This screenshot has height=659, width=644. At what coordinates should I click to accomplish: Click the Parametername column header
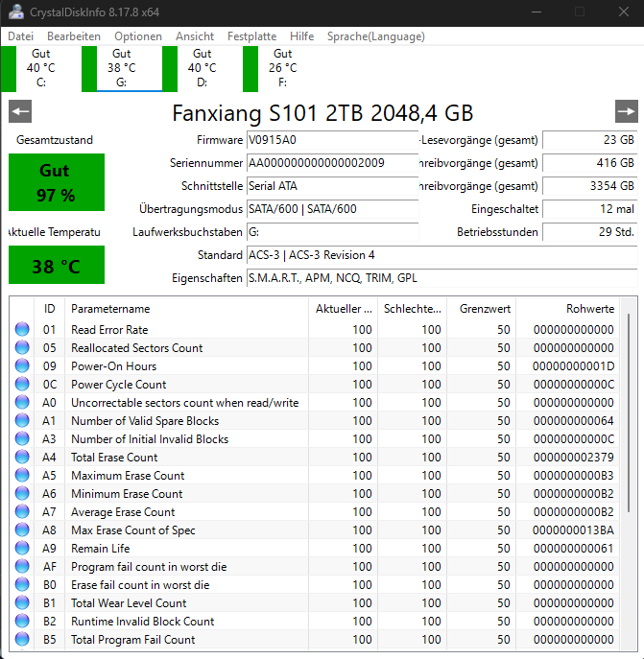[187, 309]
